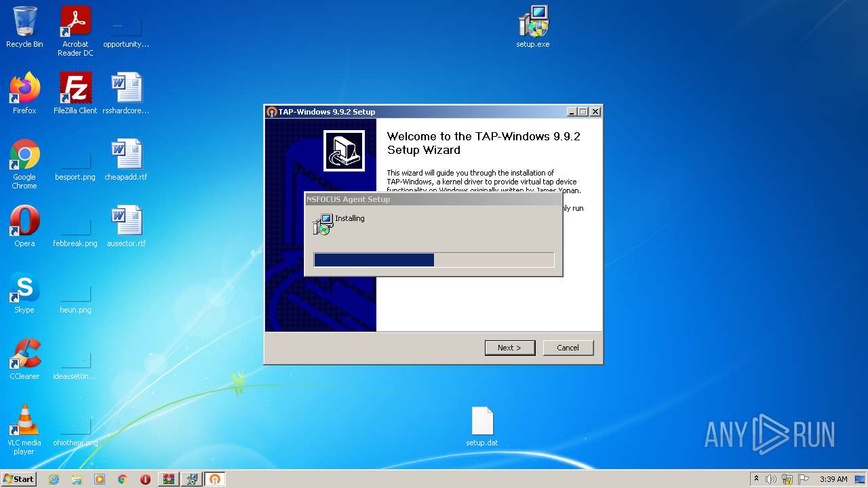Open Opera from the taskbar
This screenshot has width=868, height=488.
tap(145, 479)
